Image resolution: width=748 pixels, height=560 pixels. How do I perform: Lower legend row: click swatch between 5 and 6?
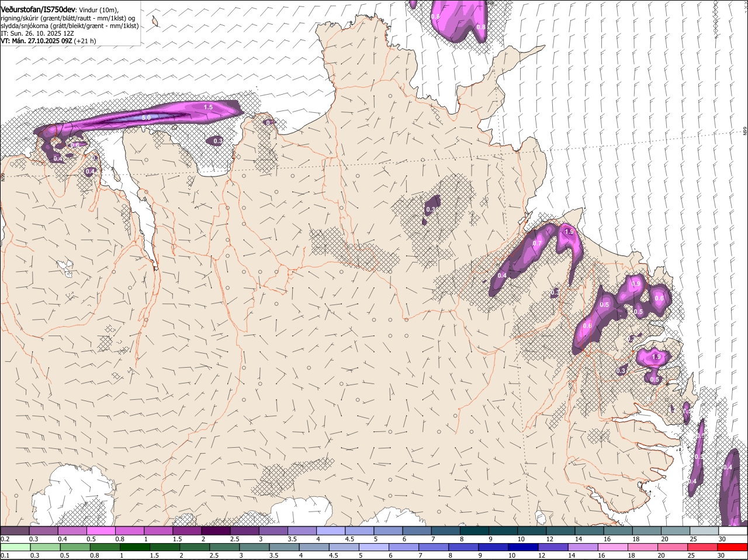click(375, 547)
